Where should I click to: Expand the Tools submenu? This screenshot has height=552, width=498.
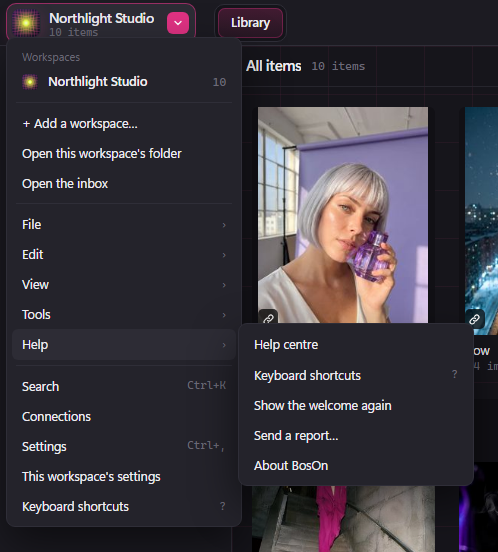[124, 314]
